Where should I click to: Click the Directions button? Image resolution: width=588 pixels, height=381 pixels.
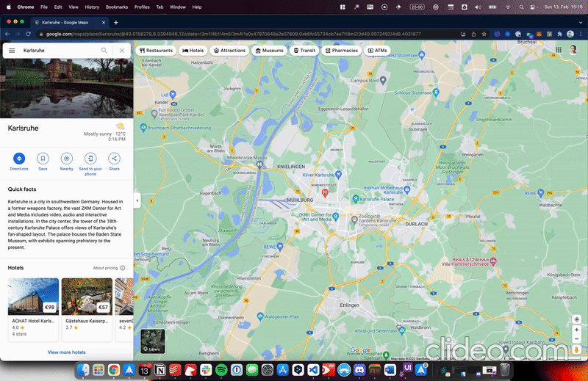pyautogui.click(x=19, y=159)
